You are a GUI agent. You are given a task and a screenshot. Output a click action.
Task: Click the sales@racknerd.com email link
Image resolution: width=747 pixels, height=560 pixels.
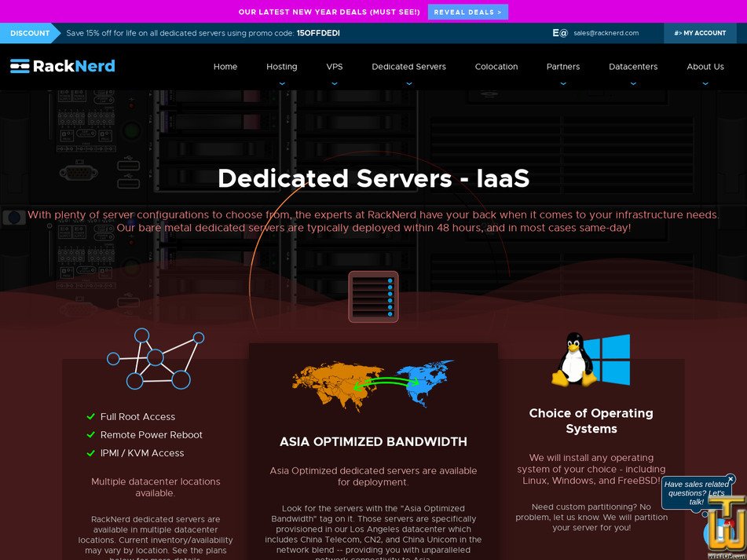605,33
